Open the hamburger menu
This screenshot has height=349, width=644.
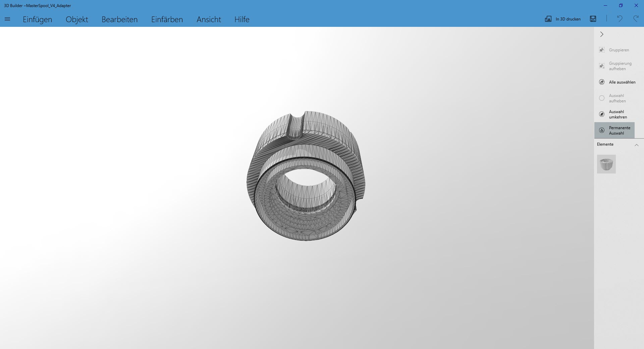coord(7,19)
